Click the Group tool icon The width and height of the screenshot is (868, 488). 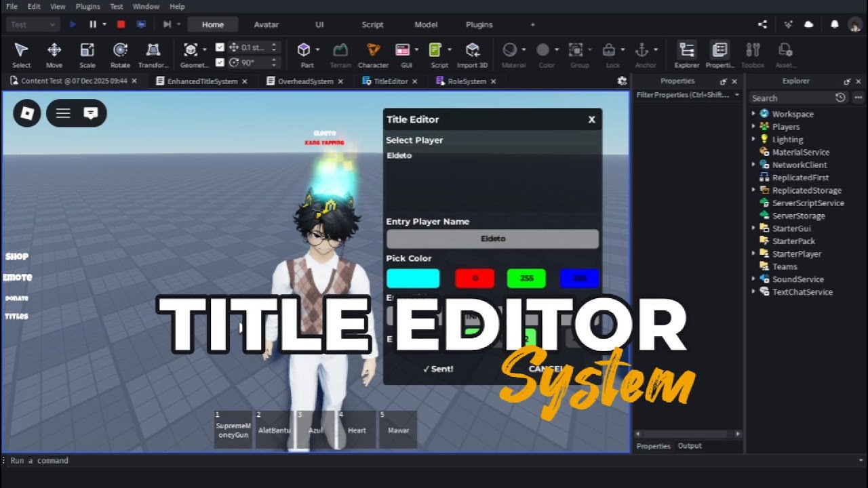576,50
